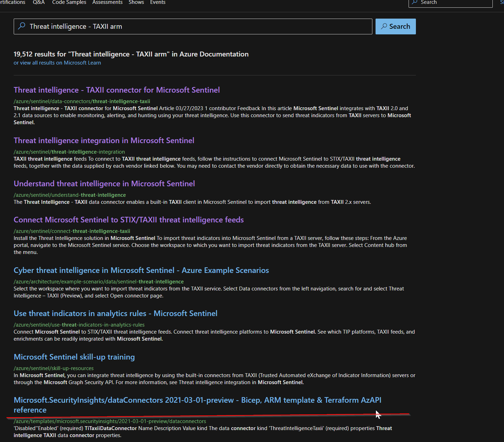Screen dimensions: 504x442
Task: Click the magnifier icon in the main search box
Action: point(22,26)
